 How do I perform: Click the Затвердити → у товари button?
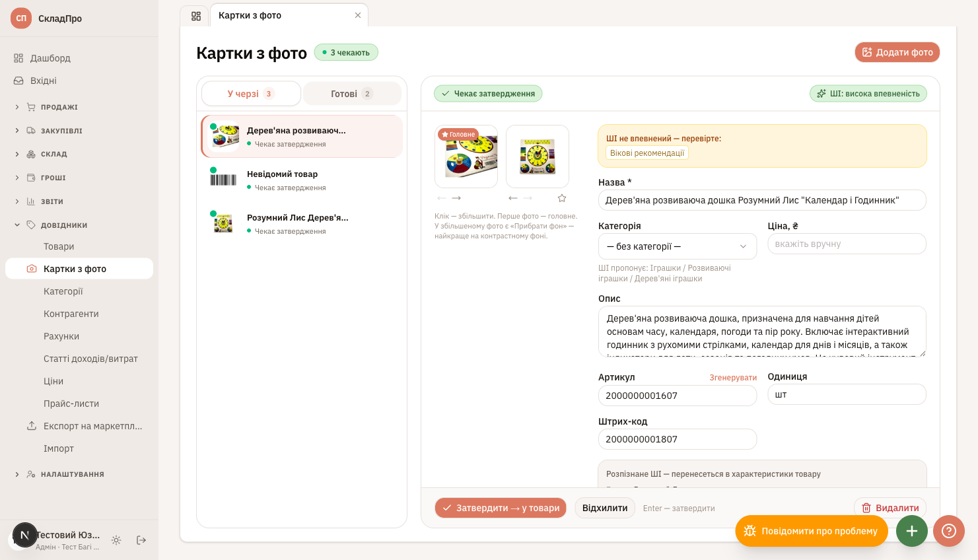click(501, 508)
